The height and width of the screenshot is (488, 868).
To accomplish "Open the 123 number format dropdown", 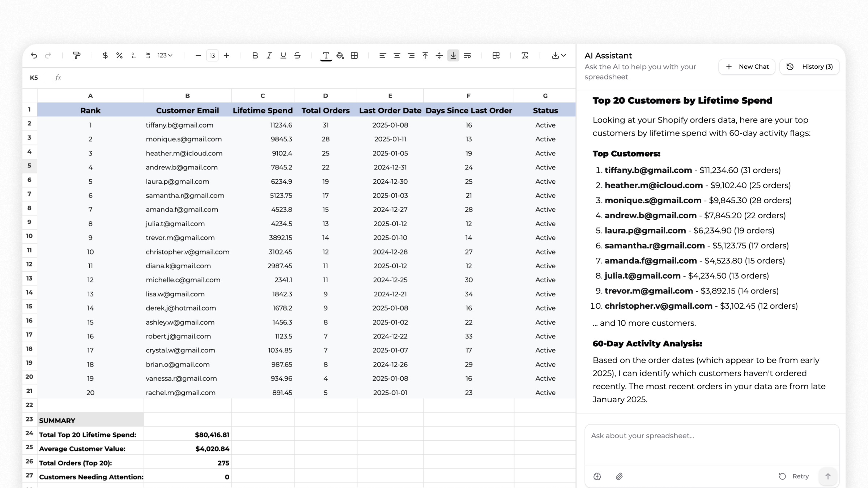I will (165, 55).
